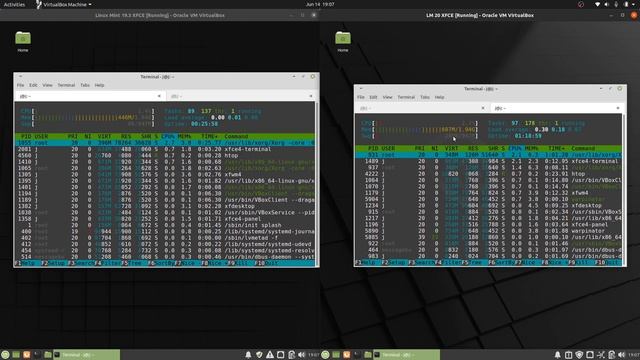This screenshot has height=360, width=640.
Task: Sort by CPU% column in left htop
Action: [167, 136]
